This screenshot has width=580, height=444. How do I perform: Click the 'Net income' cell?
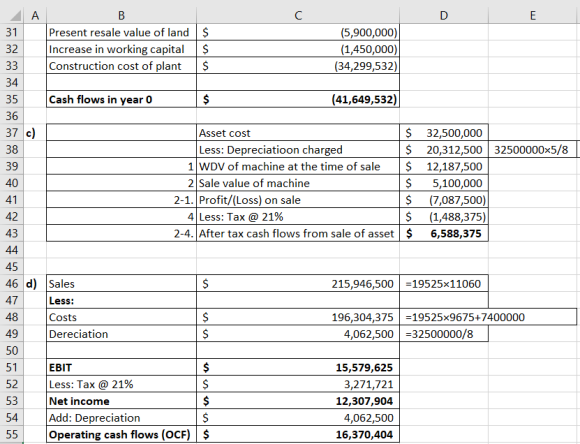(121, 401)
